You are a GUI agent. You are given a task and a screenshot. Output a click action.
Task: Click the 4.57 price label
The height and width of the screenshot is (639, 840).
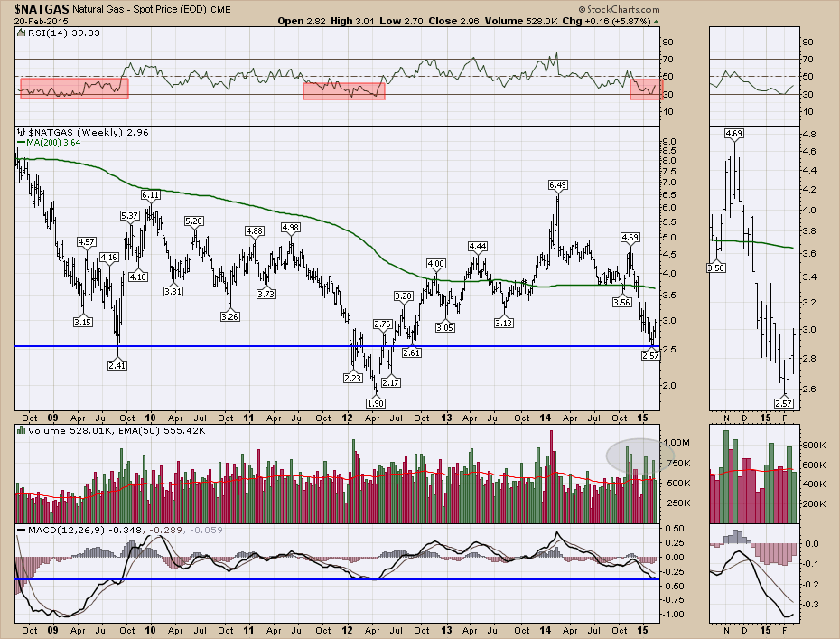[x=86, y=241]
